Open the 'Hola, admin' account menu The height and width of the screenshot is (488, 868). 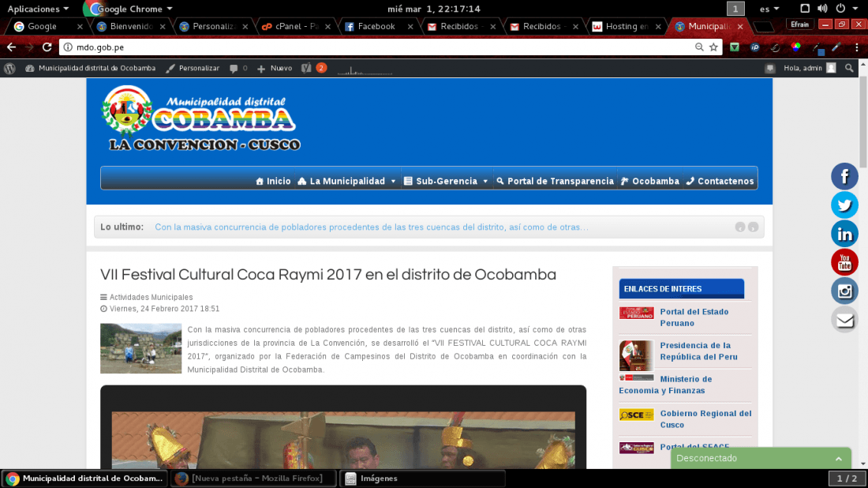pos(810,68)
